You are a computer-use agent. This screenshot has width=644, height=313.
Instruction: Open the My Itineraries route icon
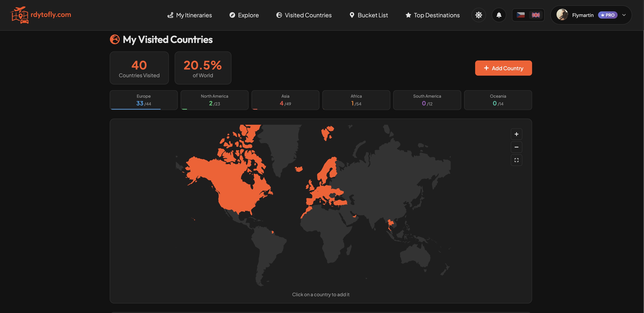tap(170, 15)
